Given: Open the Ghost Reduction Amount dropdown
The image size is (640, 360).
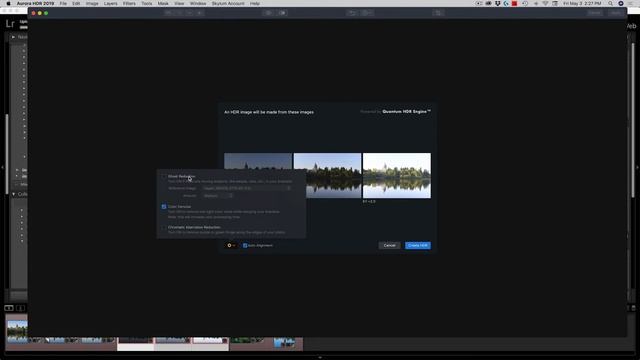Looking at the screenshot, I should 218,196.
